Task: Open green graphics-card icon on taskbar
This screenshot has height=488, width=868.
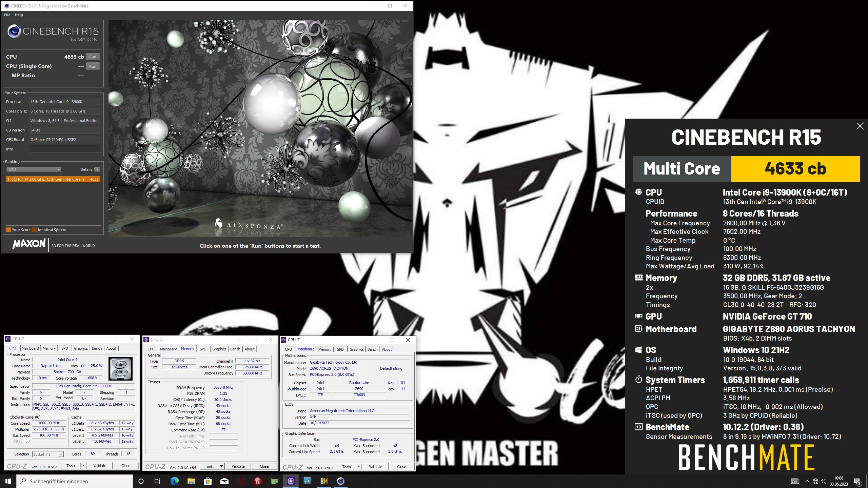Action: (274, 481)
